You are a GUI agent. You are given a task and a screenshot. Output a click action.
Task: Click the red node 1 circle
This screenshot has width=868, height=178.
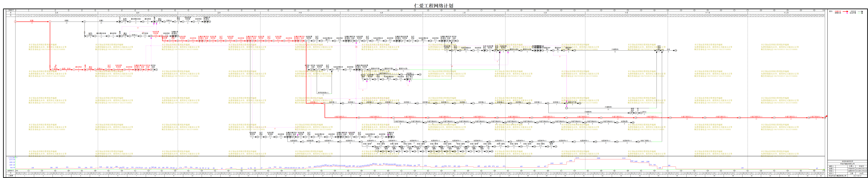(x=15, y=22)
